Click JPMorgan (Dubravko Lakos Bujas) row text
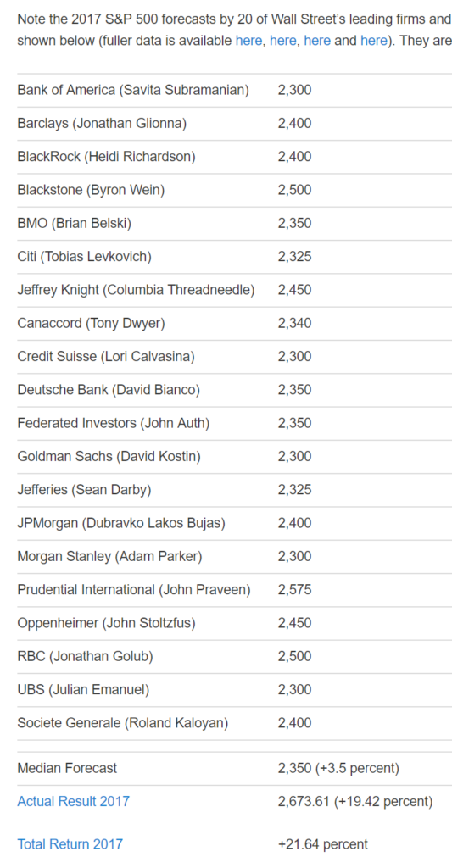Viewport: 452px width, 868px height. coord(121,522)
